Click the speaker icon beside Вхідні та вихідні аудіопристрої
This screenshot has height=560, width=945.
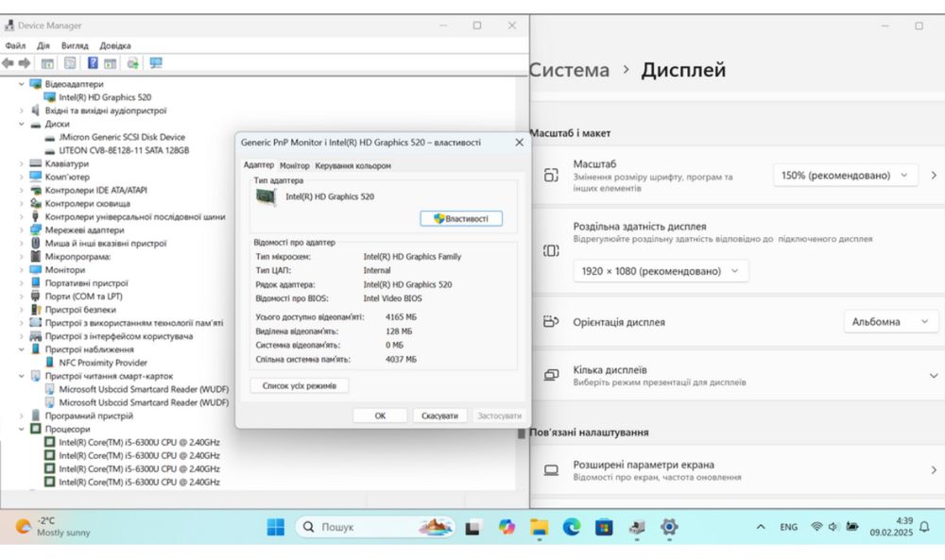[x=35, y=110]
